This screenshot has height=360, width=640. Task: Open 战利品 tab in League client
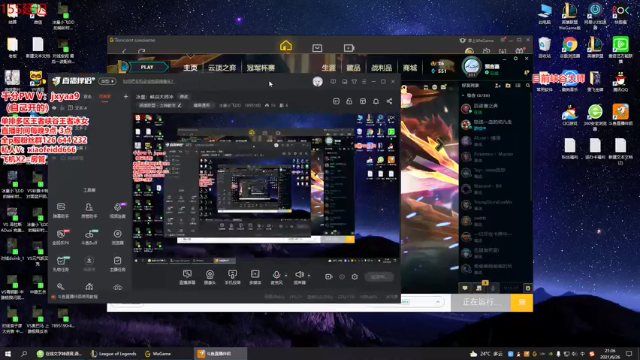click(x=382, y=68)
